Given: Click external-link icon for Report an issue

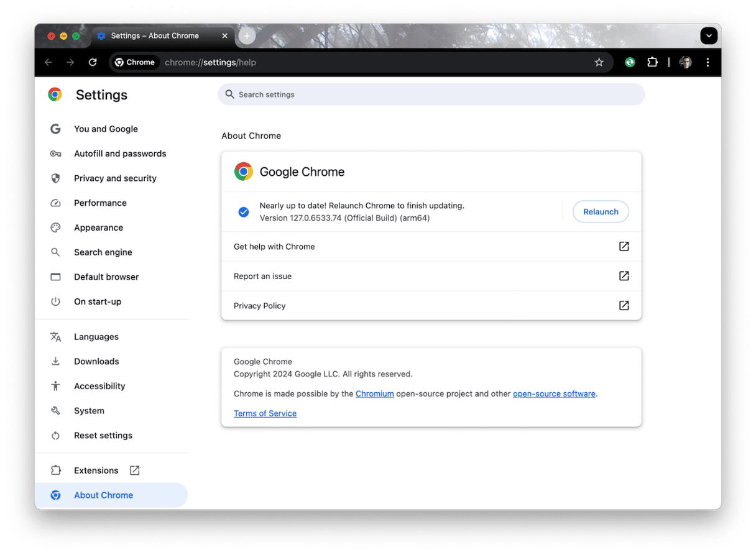Looking at the screenshot, I should [x=624, y=276].
